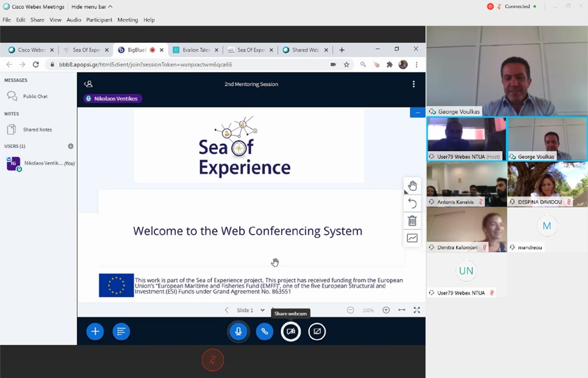
Task: Click Hide menu bar toggle
Action: [92, 7]
